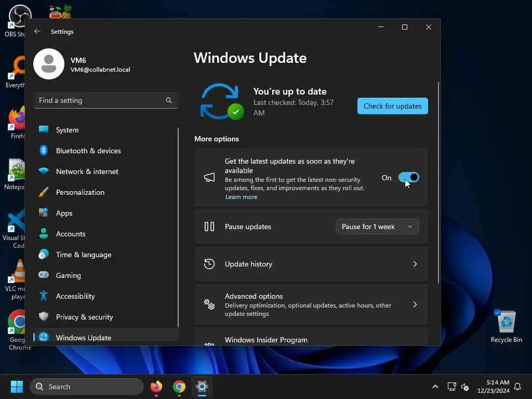This screenshot has width=532, height=399.
Task: Click the Settings gear in the taskbar
Action: (202, 387)
